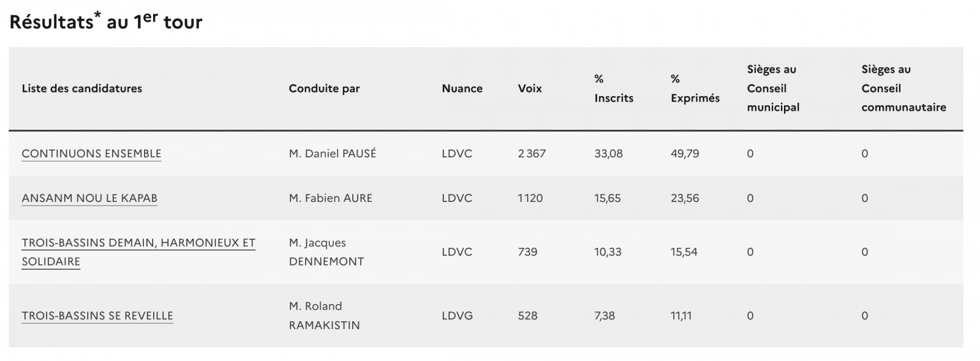Click the 'Nuance' column header
This screenshot has height=361, width=980.
(462, 88)
